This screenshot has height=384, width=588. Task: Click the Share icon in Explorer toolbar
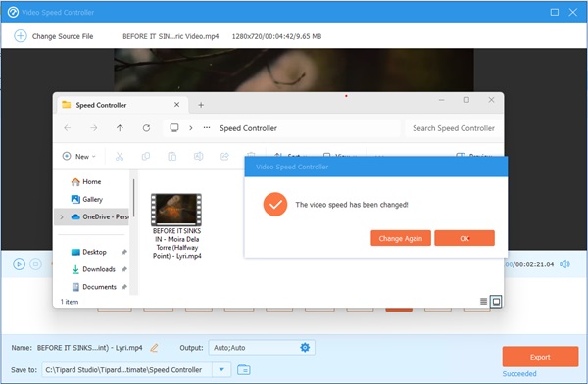tap(224, 156)
